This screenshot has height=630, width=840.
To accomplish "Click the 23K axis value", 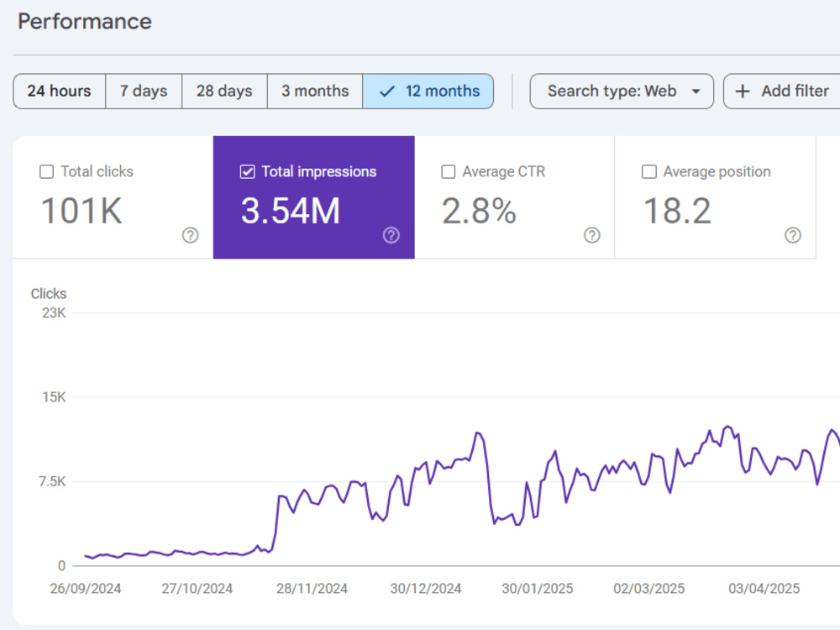I will tap(54, 312).
